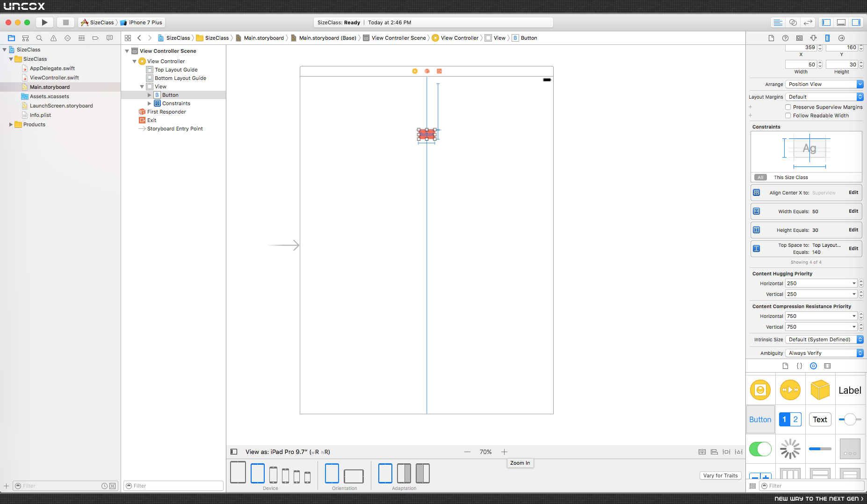Hide the utilities panel

pyautogui.click(x=856, y=22)
